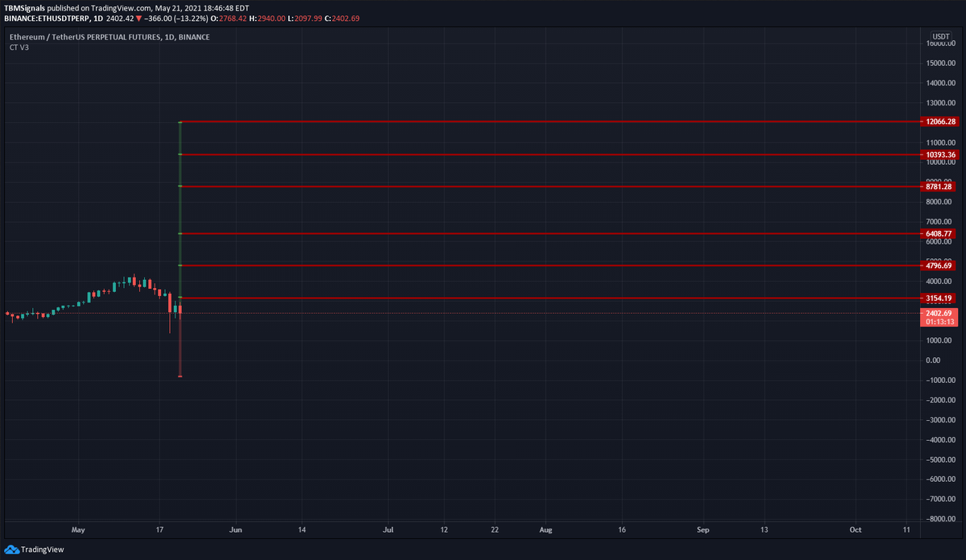Select the red horizontal line at 12066.28
966x560 pixels.
[550, 121]
